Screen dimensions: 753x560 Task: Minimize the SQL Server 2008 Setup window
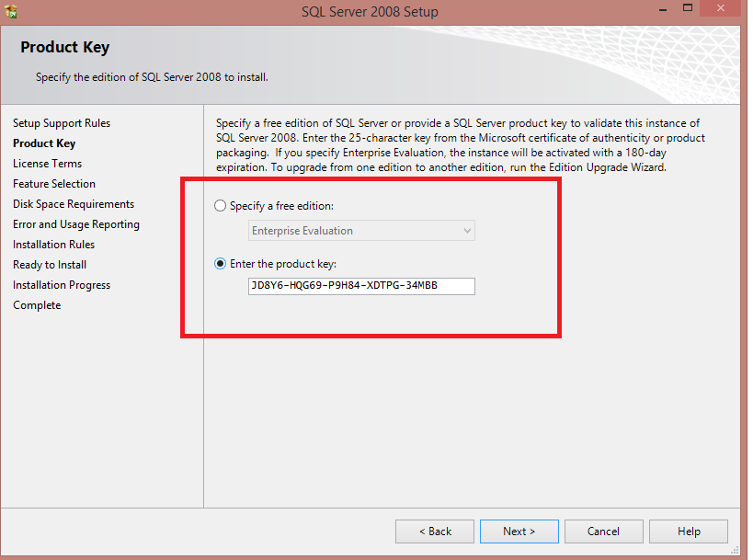[663, 8]
